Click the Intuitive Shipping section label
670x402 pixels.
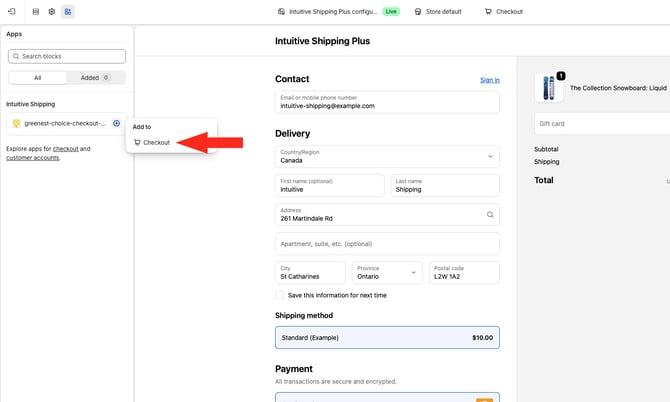30,104
